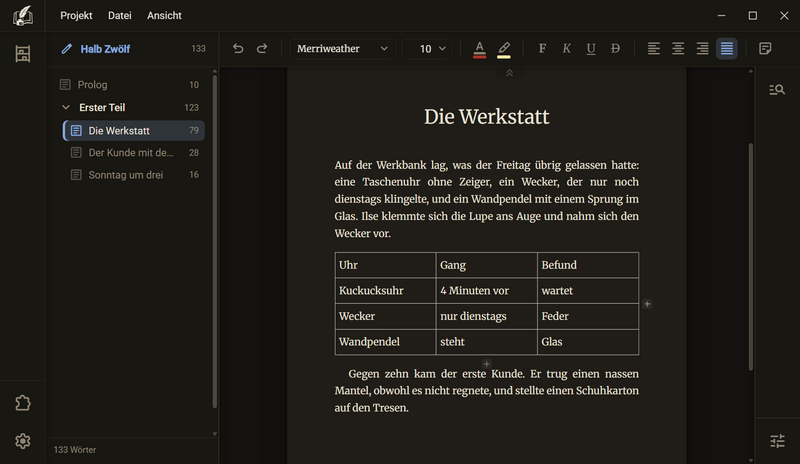Click the Befund table header cell

588,265
